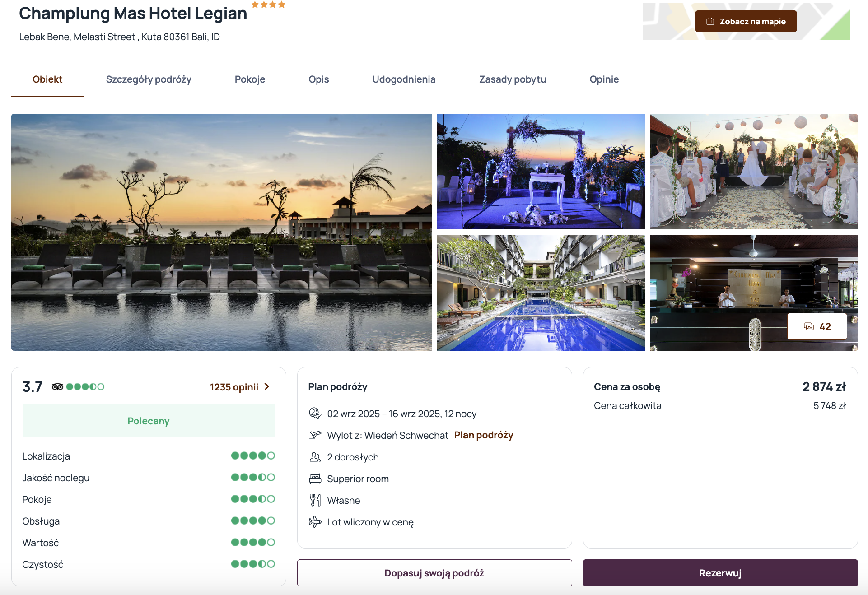
Task: Click the Cena całkowita label
Action: click(627, 405)
